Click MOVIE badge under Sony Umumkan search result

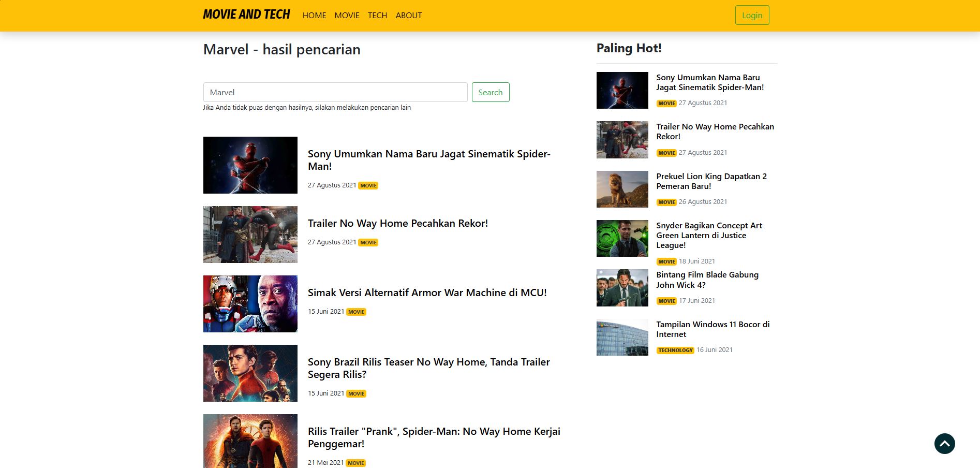pyautogui.click(x=368, y=185)
